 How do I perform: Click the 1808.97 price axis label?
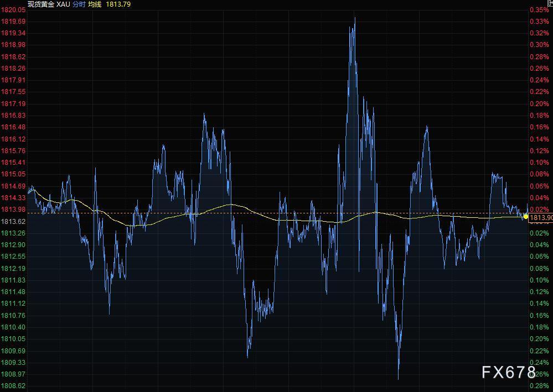pos(13,374)
